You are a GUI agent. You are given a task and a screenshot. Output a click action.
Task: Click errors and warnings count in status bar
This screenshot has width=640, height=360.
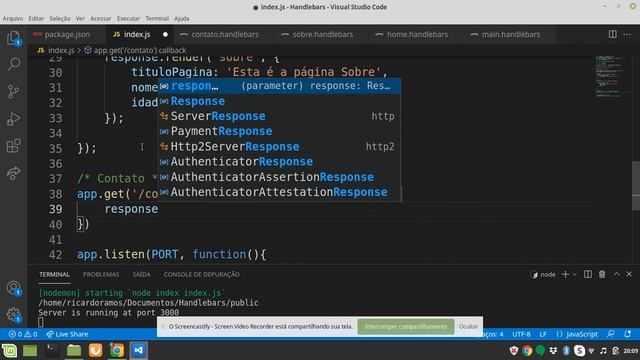(x=23, y=334)
